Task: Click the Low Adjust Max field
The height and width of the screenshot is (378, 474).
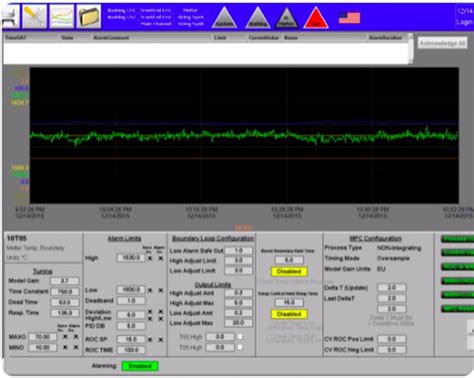Action: (238, 323)
